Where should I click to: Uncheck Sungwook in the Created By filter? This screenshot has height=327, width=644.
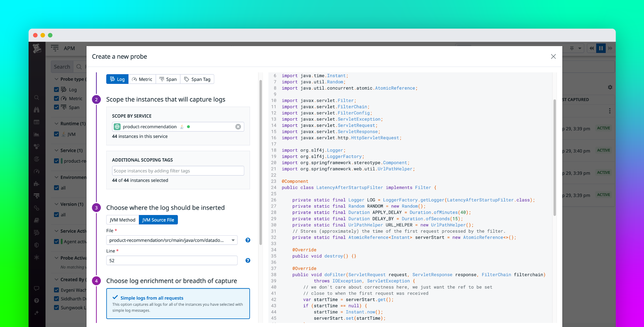pos(56,308)
